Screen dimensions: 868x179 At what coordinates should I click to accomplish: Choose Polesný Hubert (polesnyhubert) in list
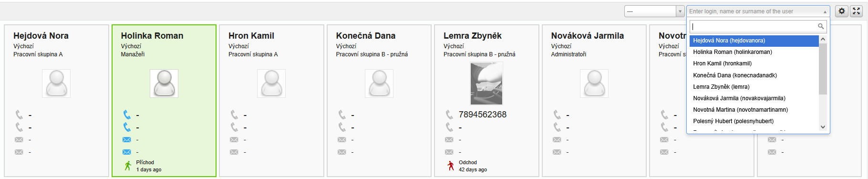pyautogui.click(x=754, y=121)
